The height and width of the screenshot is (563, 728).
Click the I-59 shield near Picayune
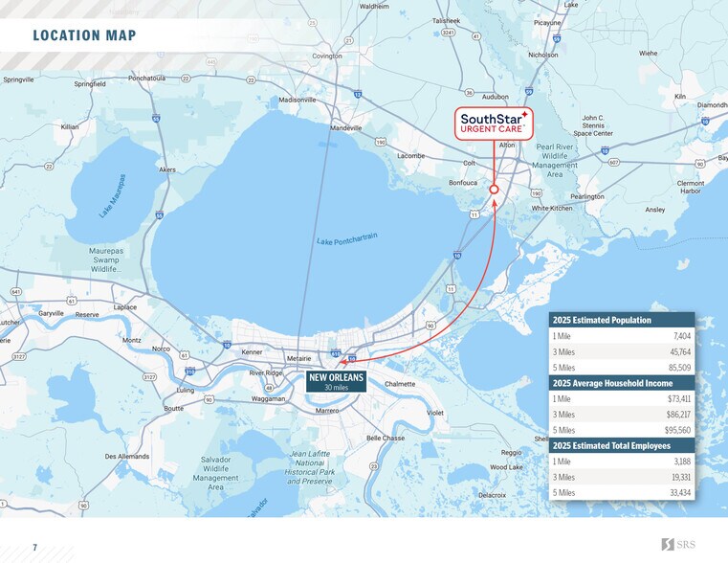[x=556, y=39]
